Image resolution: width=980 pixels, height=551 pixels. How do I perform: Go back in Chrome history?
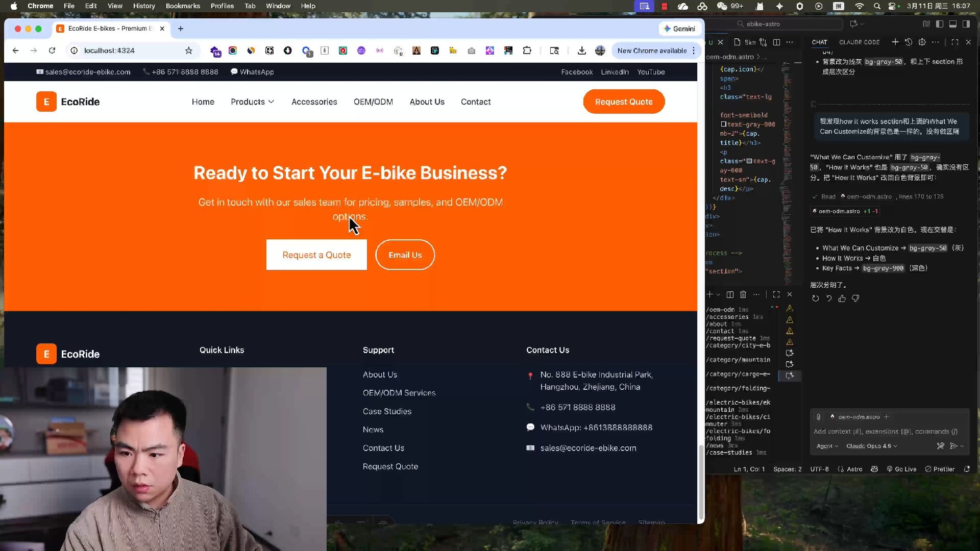(15, 51)
